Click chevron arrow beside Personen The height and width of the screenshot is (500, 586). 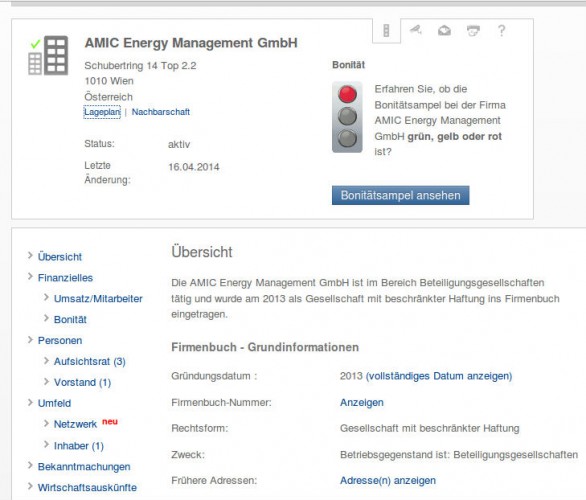point(30,339)
